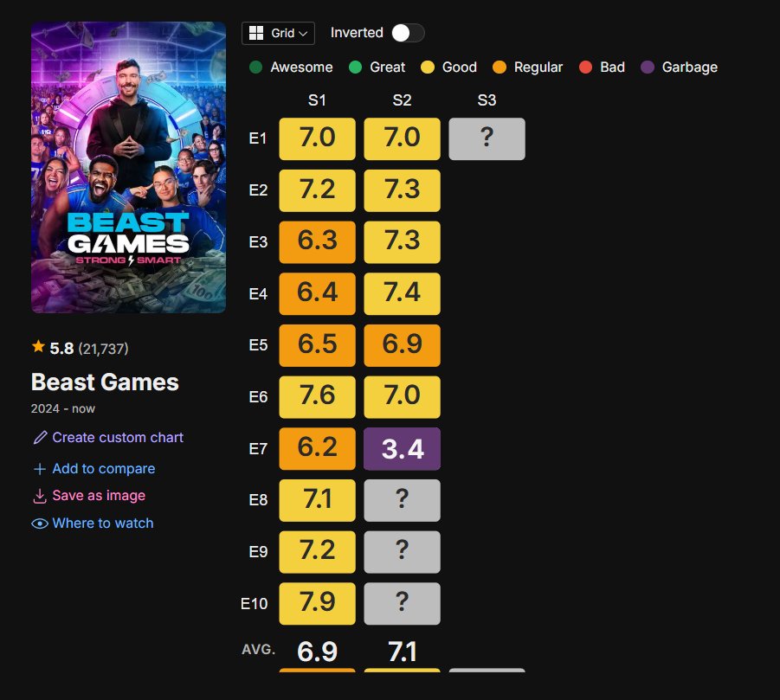The height and width of the screenshot is (700, 780).
Task: Open S1 E6 rating tile 7.6
Action: (318, 397)
